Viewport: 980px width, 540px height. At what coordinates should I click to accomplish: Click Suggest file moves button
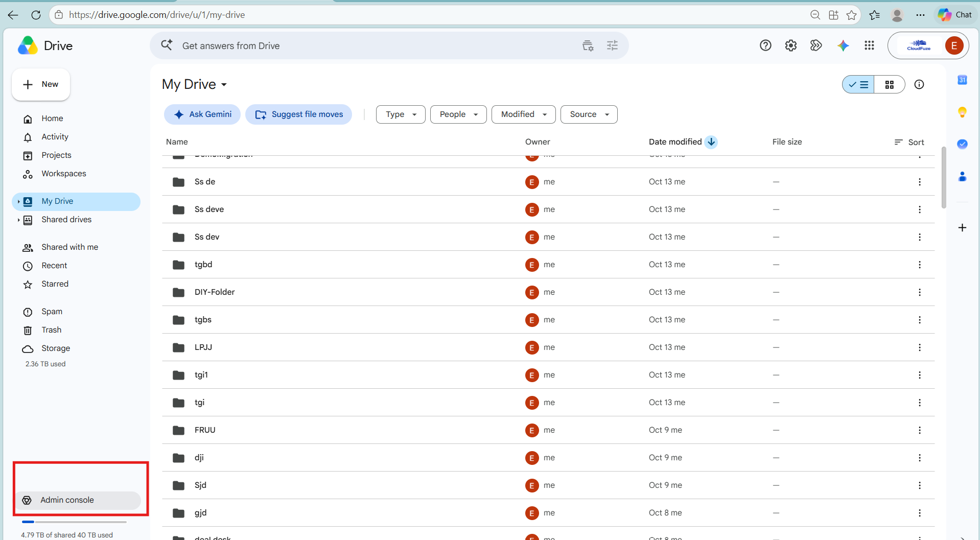point(299,114)
